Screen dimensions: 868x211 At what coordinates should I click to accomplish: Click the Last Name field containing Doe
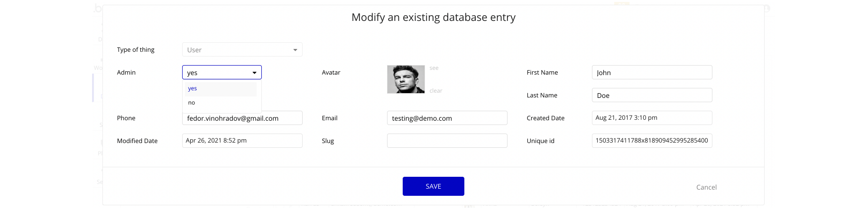coord(651,96)
